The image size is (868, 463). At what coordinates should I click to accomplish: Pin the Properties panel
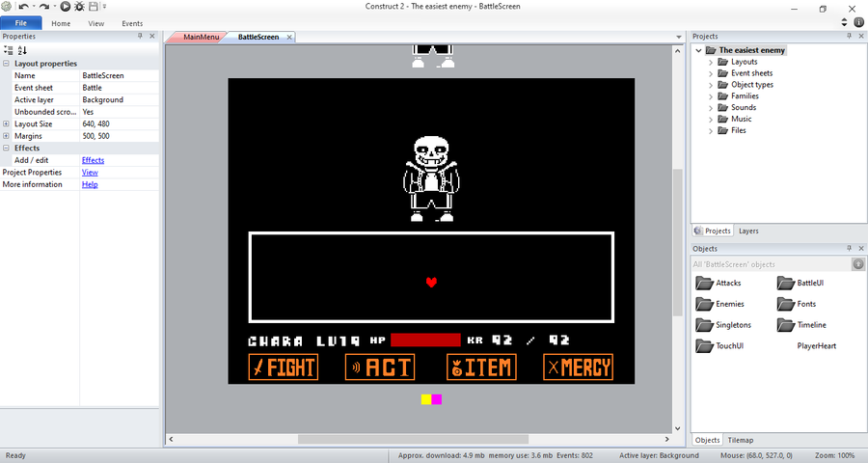pos(140,36)
